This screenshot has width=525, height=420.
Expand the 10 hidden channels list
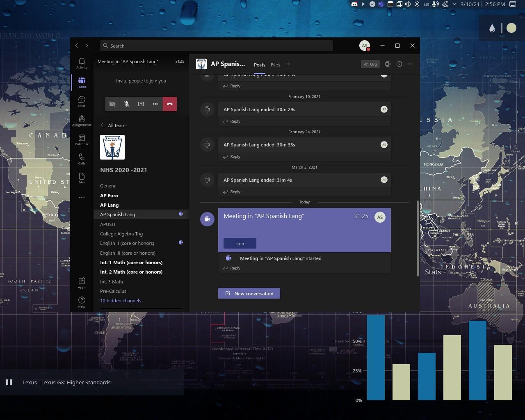click(x=121, y=301)
